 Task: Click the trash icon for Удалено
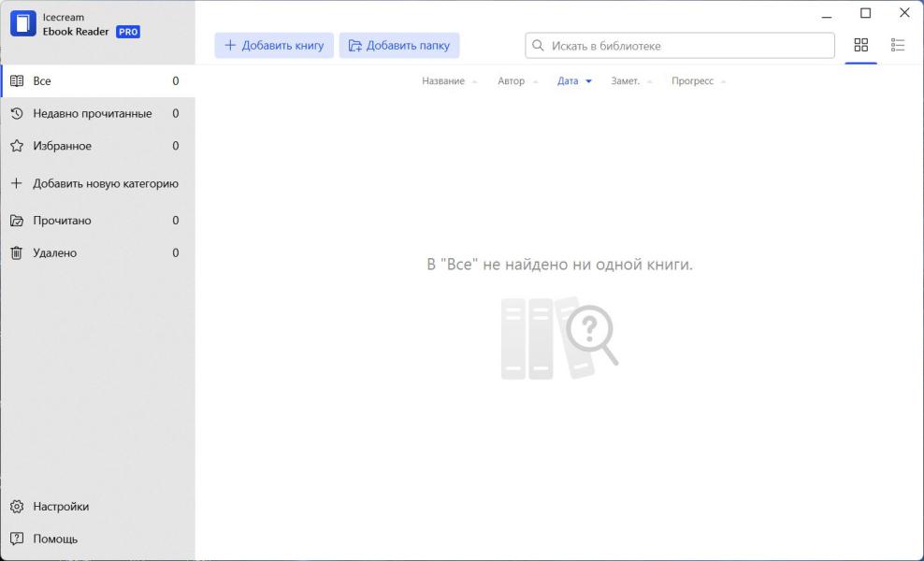(x=16, y=253)
